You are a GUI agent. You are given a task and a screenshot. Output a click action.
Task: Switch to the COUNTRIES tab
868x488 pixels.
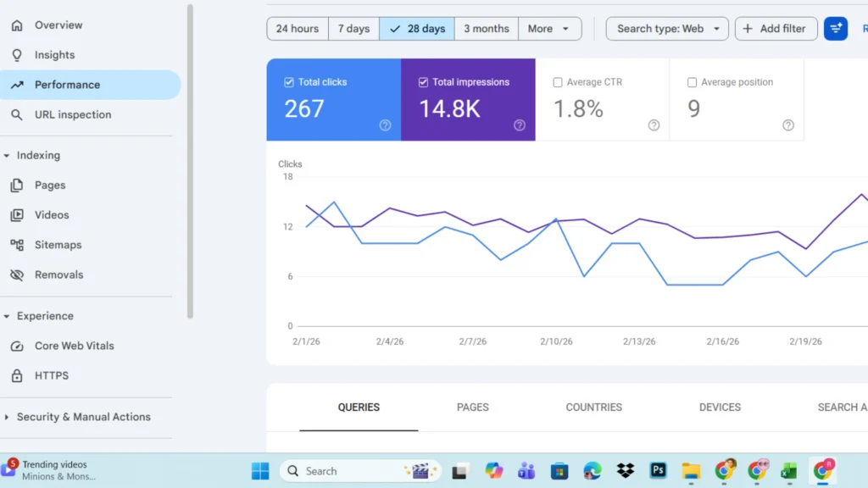coord(593,408)
